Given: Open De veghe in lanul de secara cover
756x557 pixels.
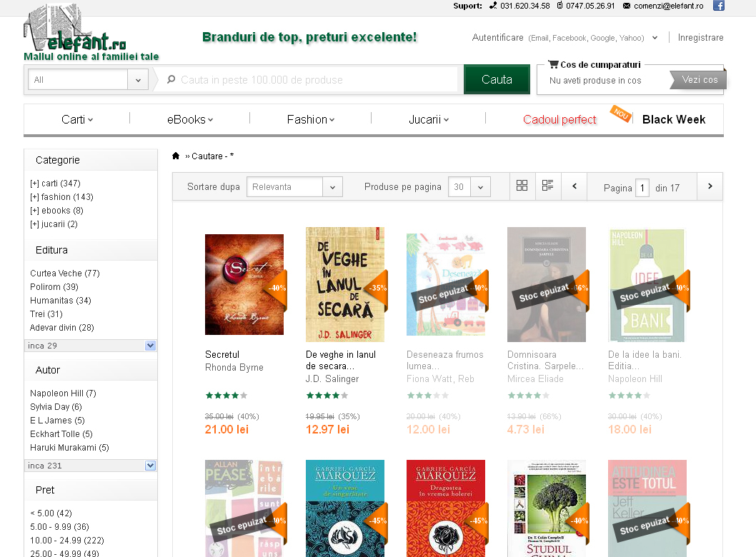Looking at the screenshot, I should point(345,284).
